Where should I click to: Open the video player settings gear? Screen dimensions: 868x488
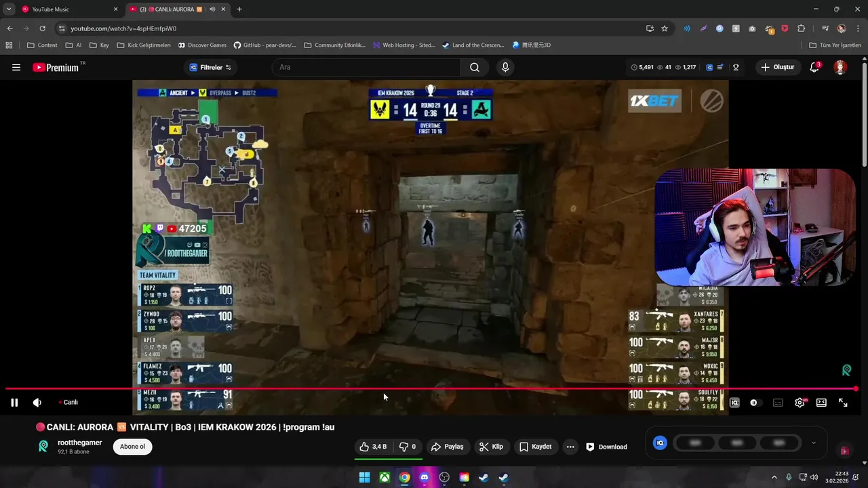pyautogui.click(x=800, y=403)
